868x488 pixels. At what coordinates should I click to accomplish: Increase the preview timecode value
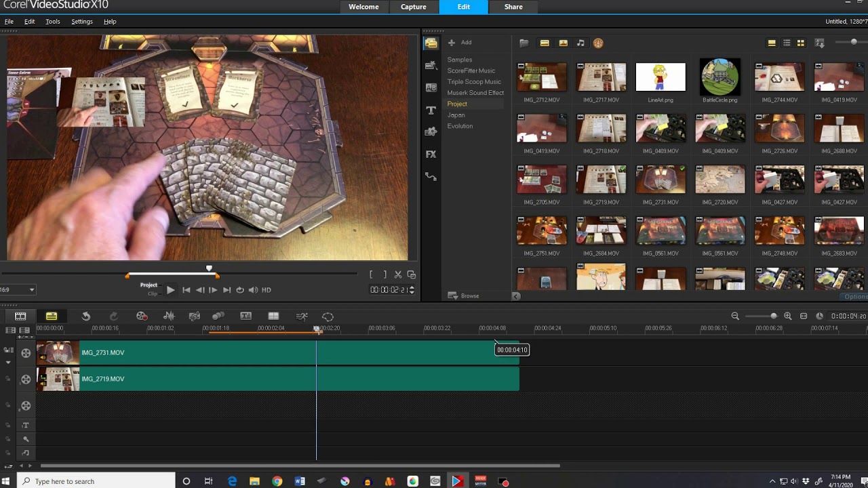coord(412,287)
